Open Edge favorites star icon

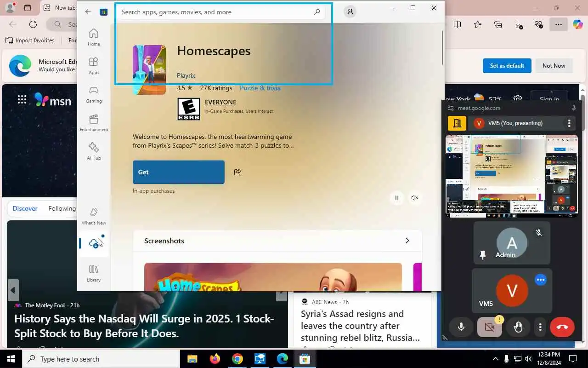pos(478,24)
